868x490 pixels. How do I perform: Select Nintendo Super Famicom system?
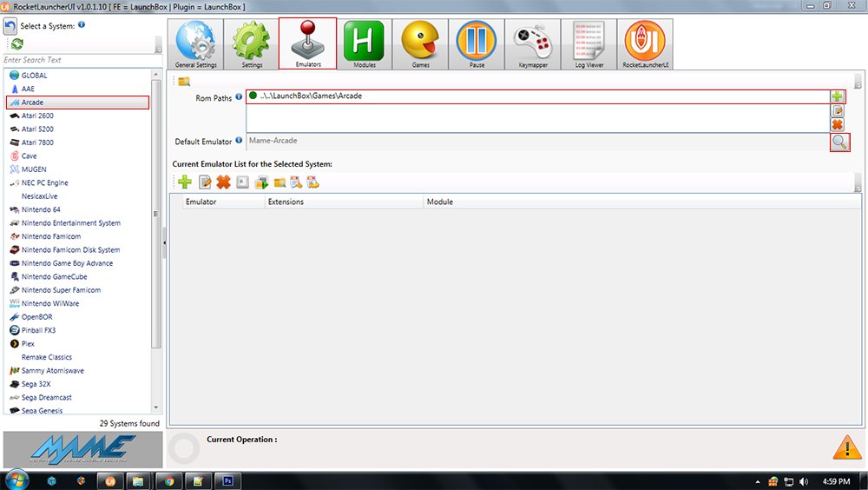(x=56, y=290)
